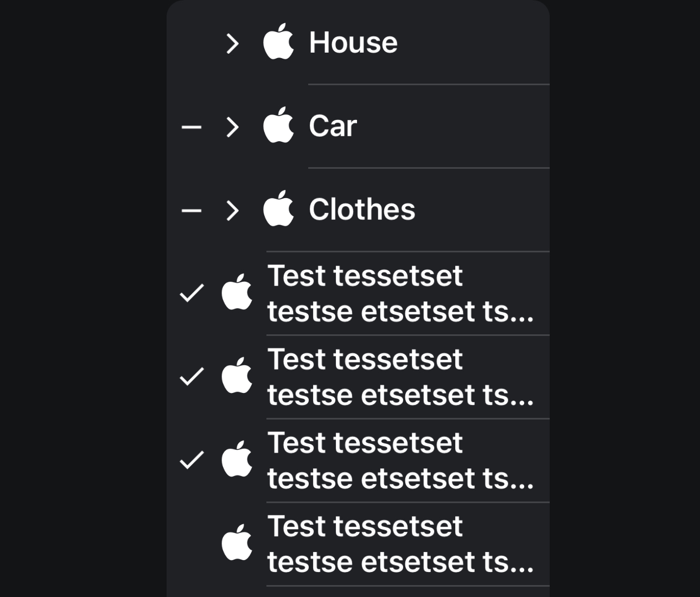Select the Car label
Screen dimensions: 700x597
click(x=333, y=126)
